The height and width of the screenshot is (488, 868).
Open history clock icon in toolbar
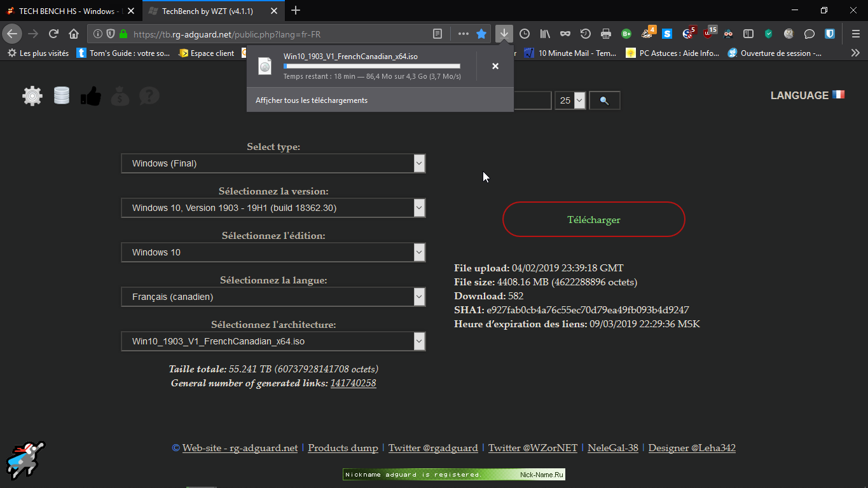tap(525, 34)
